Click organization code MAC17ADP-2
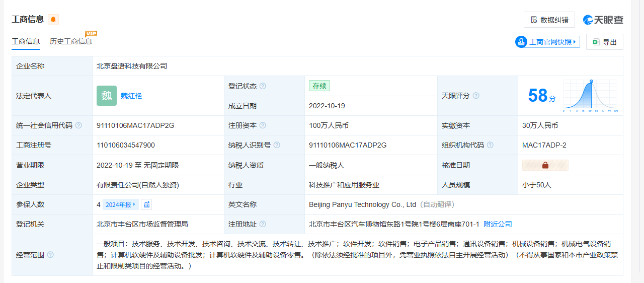 tap(544, 145)
